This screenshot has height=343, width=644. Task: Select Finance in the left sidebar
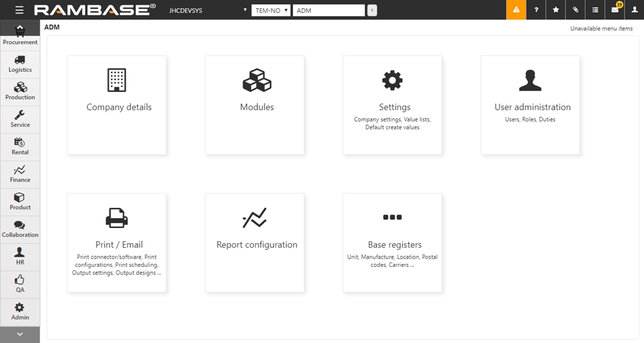tap(19, 174)
